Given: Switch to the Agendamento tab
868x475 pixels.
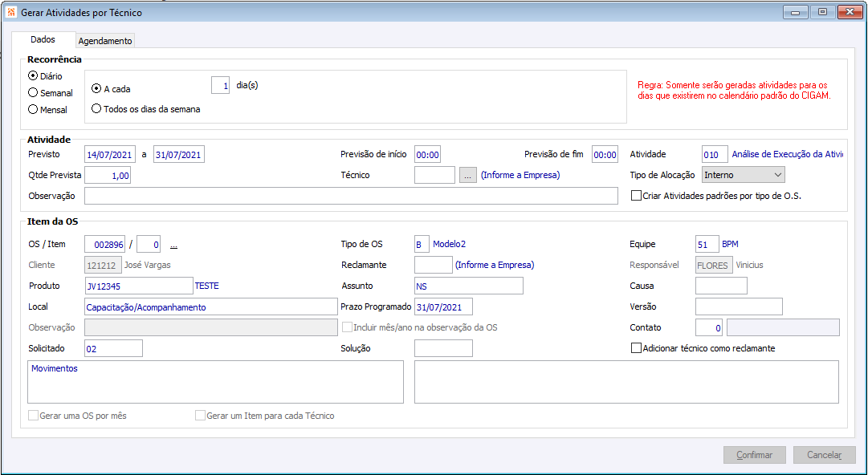Looking at the screenshot, I should [x=105, y=41].
